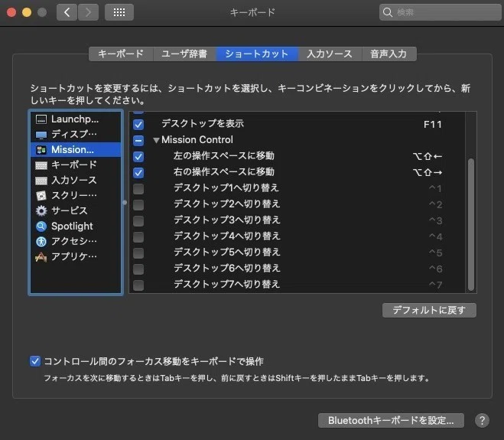Click the ^3 shortcut value
This screenshot has width=504, height=440.
[x=435, y=221]
